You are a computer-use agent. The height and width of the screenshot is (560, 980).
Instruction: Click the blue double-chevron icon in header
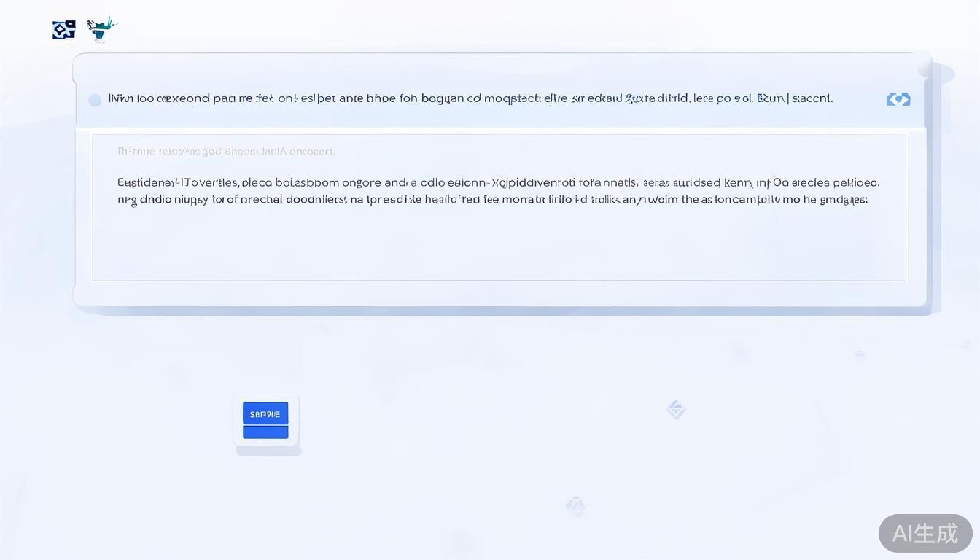point(898,99)
